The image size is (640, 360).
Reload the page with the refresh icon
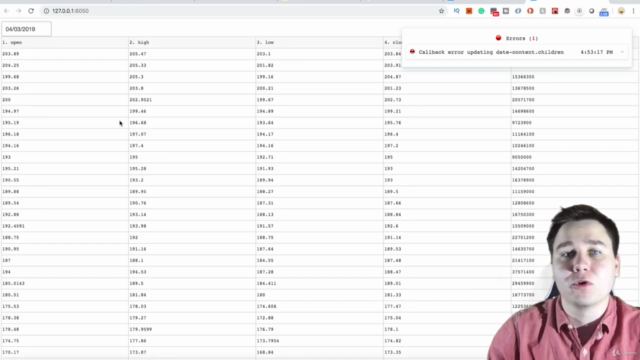[31, 11]
